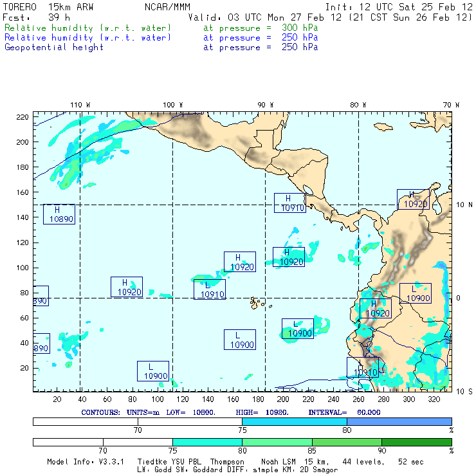
Task: Click the '10 S' latitude label
Action: 464,392
